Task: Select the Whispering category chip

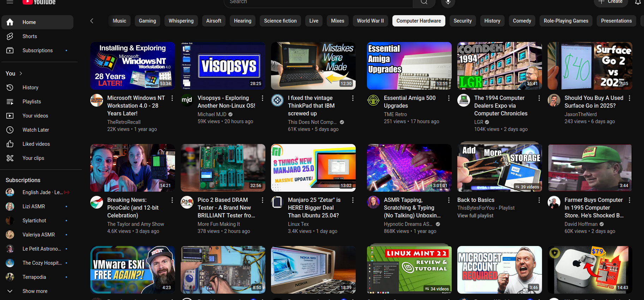Action: coord(181,21)
